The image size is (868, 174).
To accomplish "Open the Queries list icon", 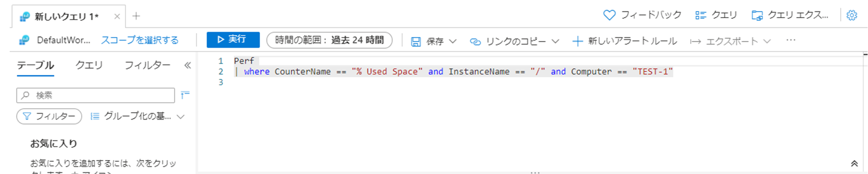I will (700, 15).
